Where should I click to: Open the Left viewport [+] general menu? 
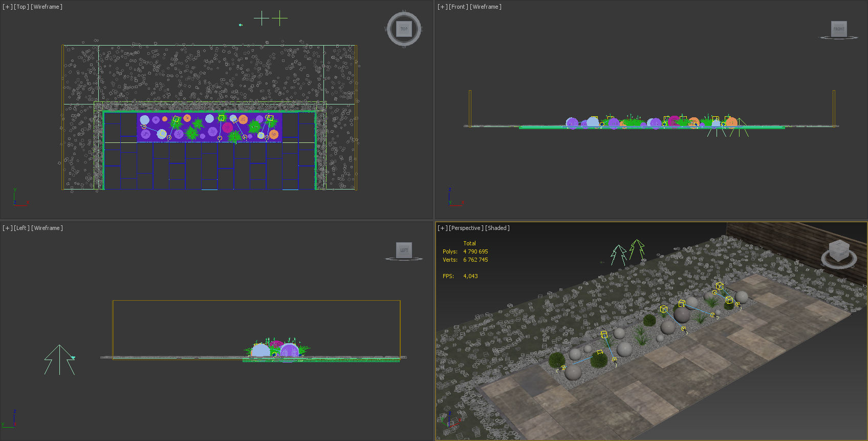tap(7, 228)
